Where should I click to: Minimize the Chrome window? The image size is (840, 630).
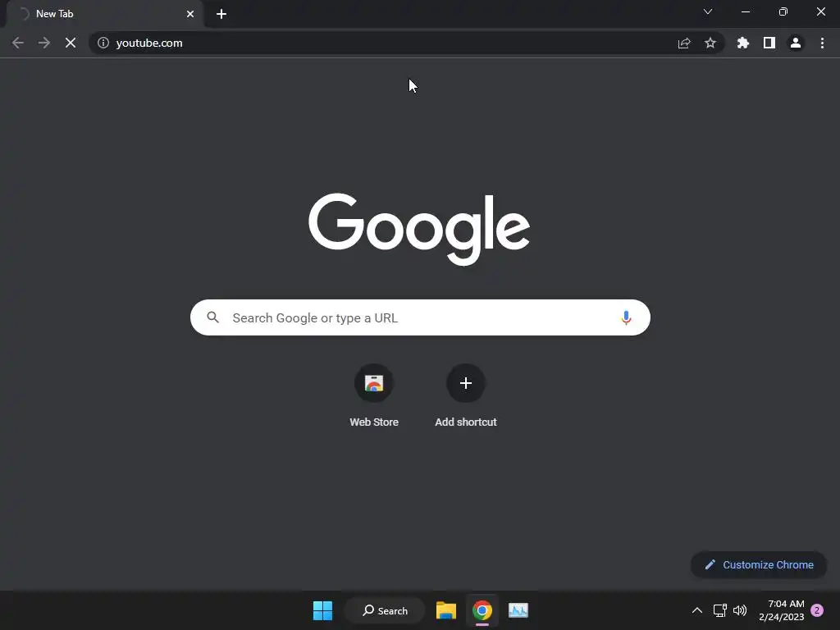(745, 11)
